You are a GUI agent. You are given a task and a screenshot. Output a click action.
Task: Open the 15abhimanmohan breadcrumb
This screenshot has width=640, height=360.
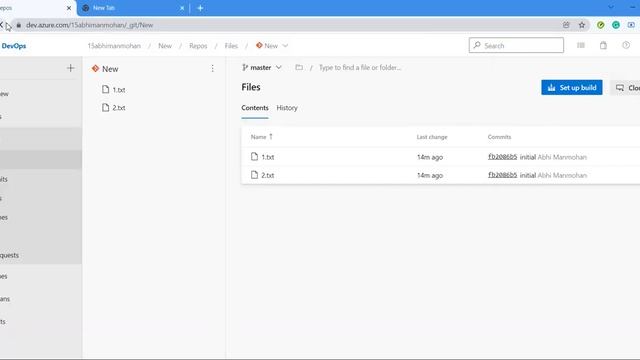(x=114, y=46)
